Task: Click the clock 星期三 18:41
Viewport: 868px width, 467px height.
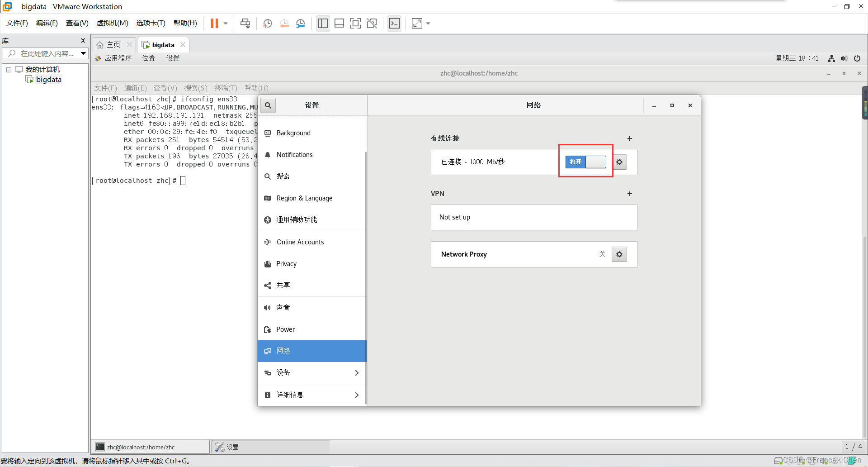Action: point(797,58)
